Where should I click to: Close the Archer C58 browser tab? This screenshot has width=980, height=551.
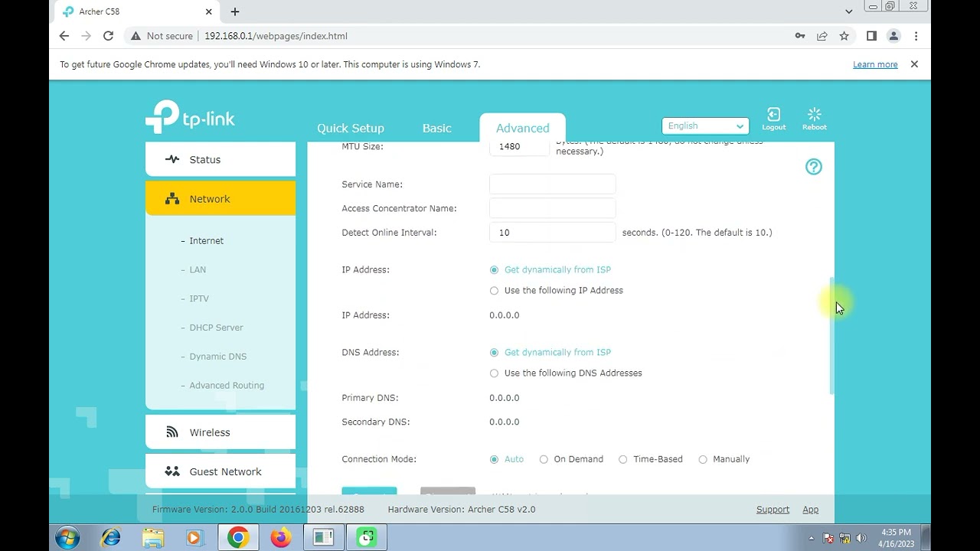point(209,11)
